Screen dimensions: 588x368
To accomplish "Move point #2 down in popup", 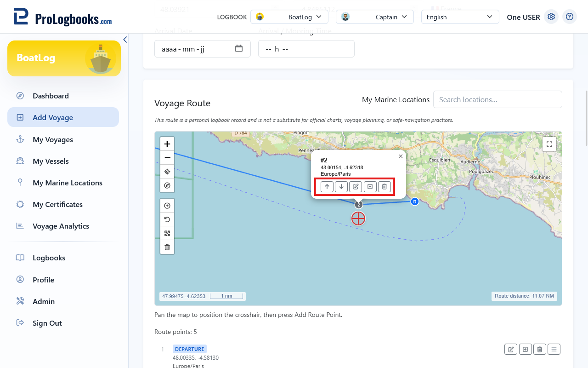I will point(341,186).
